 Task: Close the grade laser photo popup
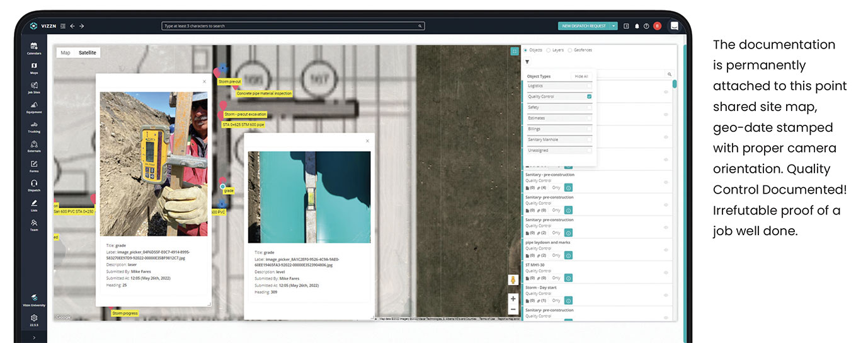[x=204, y=81]
